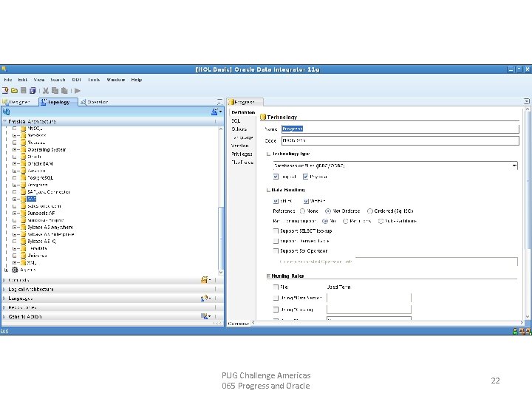Click the Languages accordion's icon

pyautogui.click(x=205, y=299)
